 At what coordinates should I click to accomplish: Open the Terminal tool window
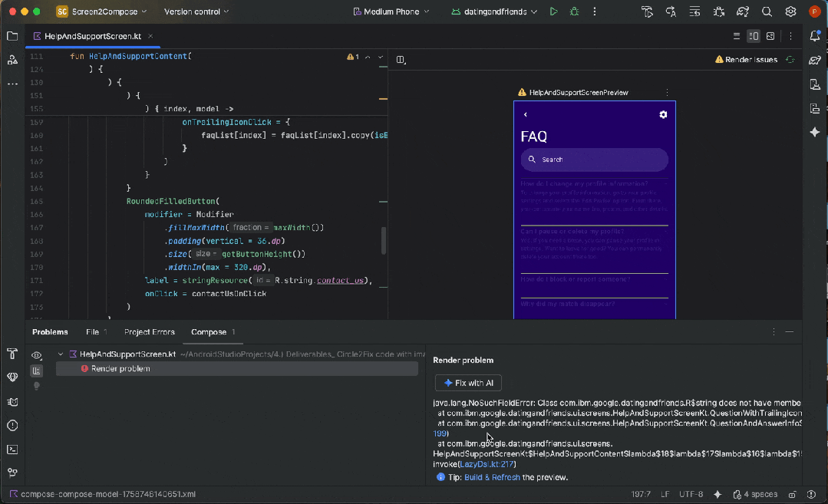pyautogui.click(x=12, y=450)
